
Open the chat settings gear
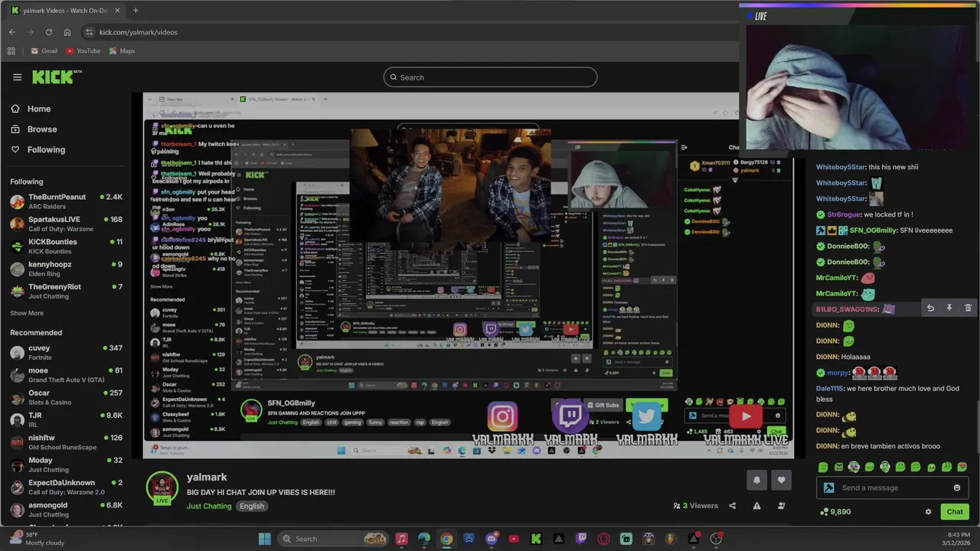click(x=928, y=512)
